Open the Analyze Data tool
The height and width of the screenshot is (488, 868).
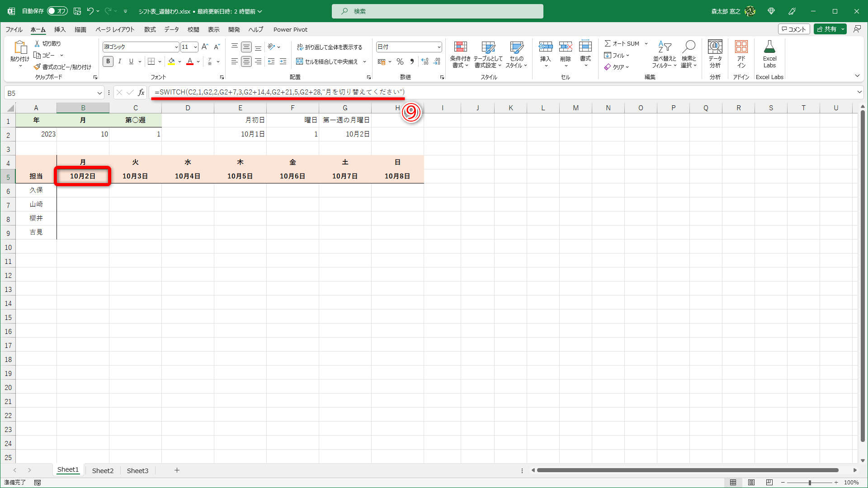pyautogui.click(x=715, y=47)
